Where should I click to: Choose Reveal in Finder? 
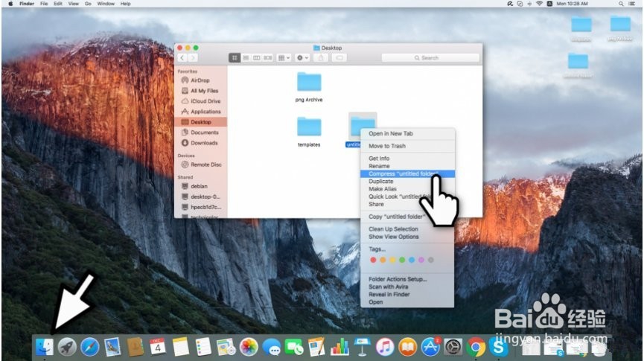click(x=389, y=295)
